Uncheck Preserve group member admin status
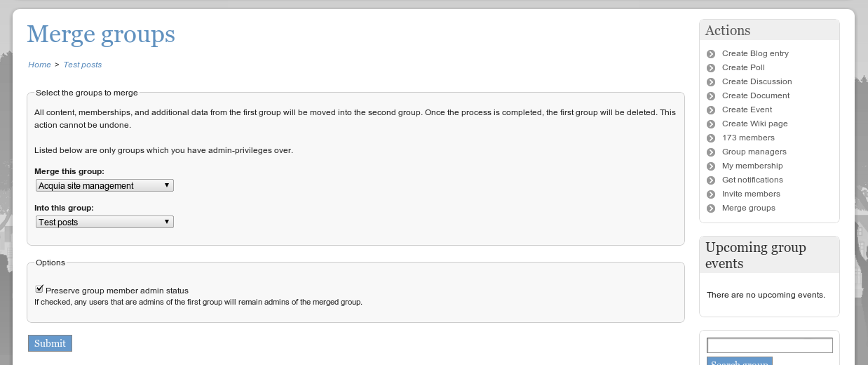The width and height of the screenshot is (868, 365). click(39, 288)
